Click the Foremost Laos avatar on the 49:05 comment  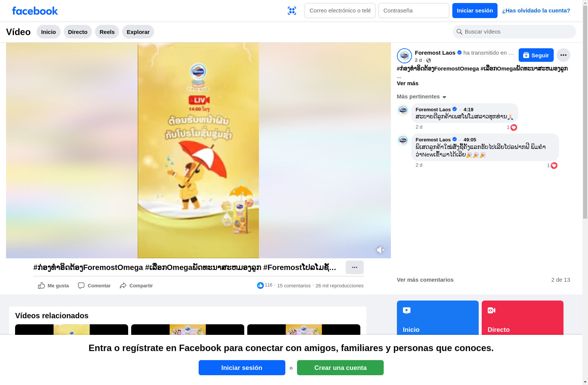[x=403, y=140]
